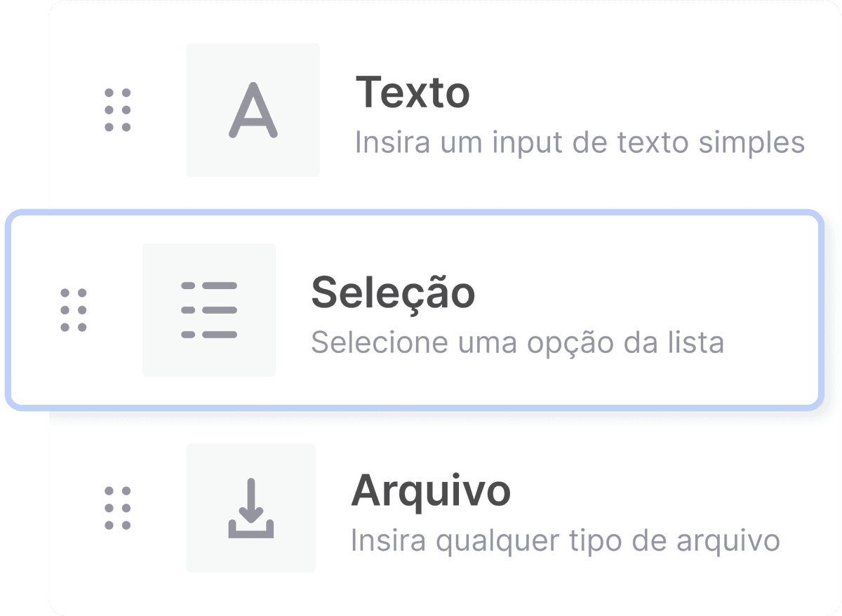Grab the drag handle beside Texto
The width and height of the screenshot is (842, 616).
pyautogui.click(x=117, y=110)
